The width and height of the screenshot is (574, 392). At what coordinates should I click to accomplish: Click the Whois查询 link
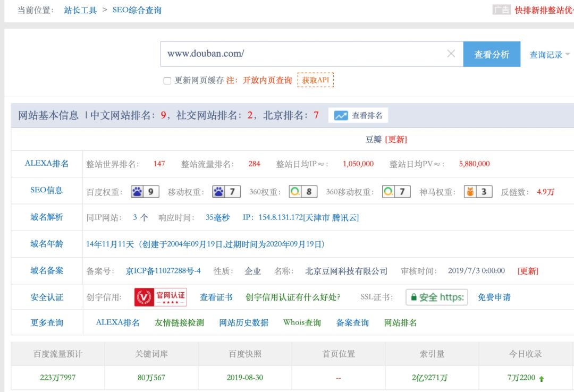coord(302,322)
